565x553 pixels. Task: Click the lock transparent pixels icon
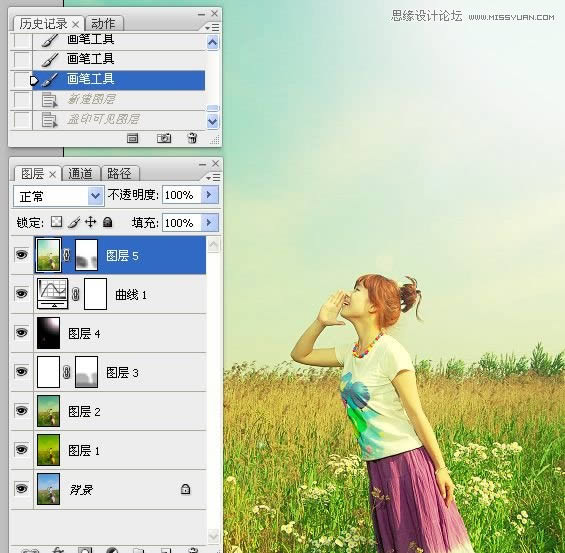click(x=57, y=222)
